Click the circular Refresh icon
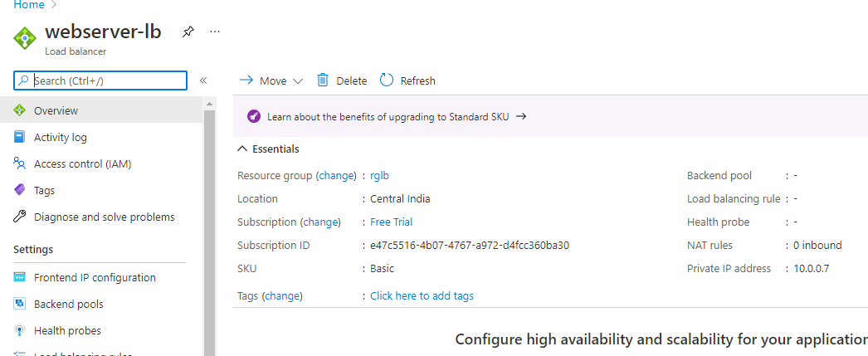Image resolution: width=868 pixels, height=356 pixels. click(387, 80)
